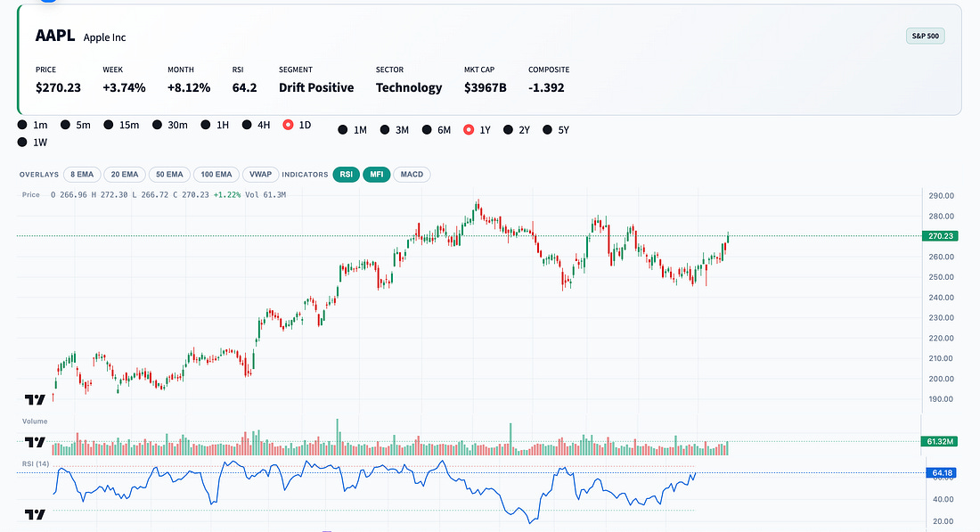Click the AAPL ticker symbol
This screenshot has height=532, width=980.
pyautogui.click(x=55, y=36)
